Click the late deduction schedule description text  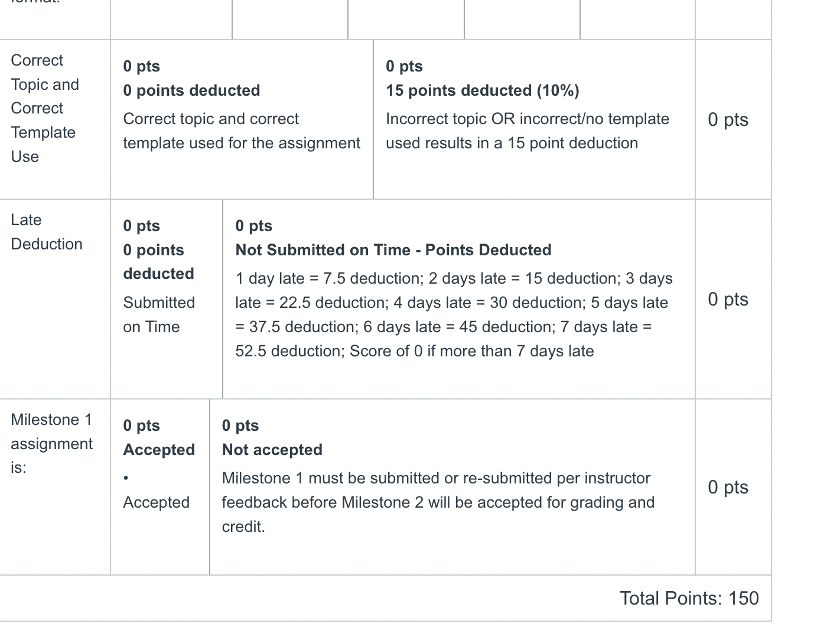454,314
